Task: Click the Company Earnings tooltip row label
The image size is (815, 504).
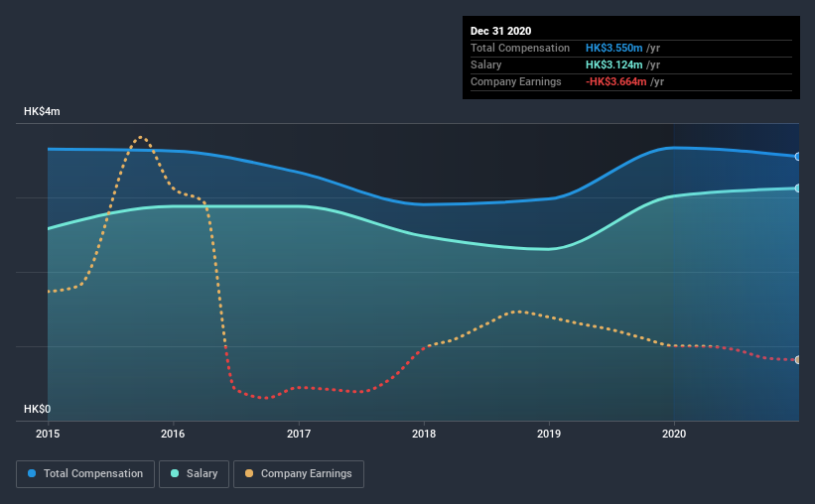Action: pos(515,81)
